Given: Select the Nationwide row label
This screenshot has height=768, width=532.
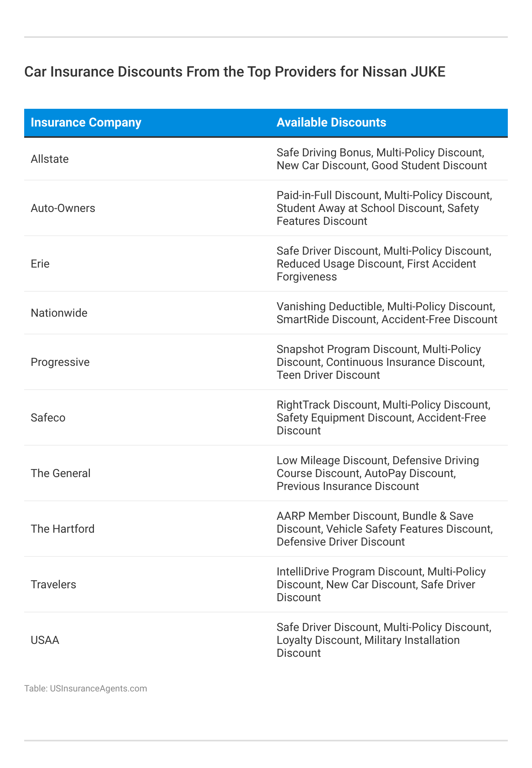Looking at the screenshot, I should coord(59,313).
